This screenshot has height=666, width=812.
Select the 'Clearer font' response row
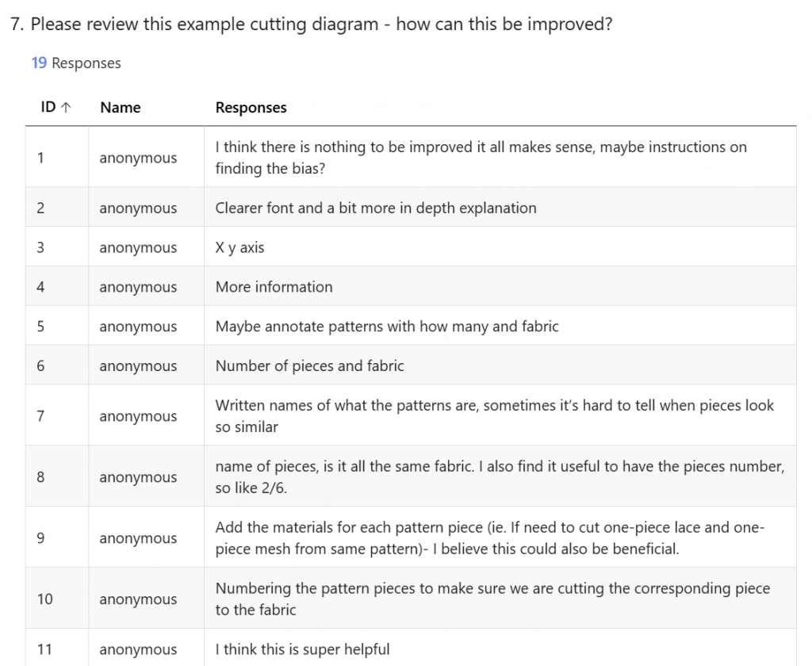coord(376,208)
